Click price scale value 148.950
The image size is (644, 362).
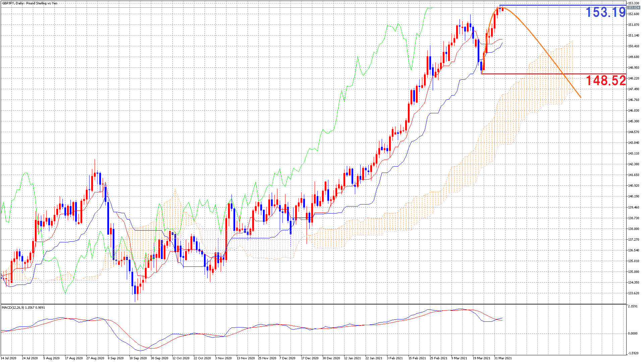(634, 68)
